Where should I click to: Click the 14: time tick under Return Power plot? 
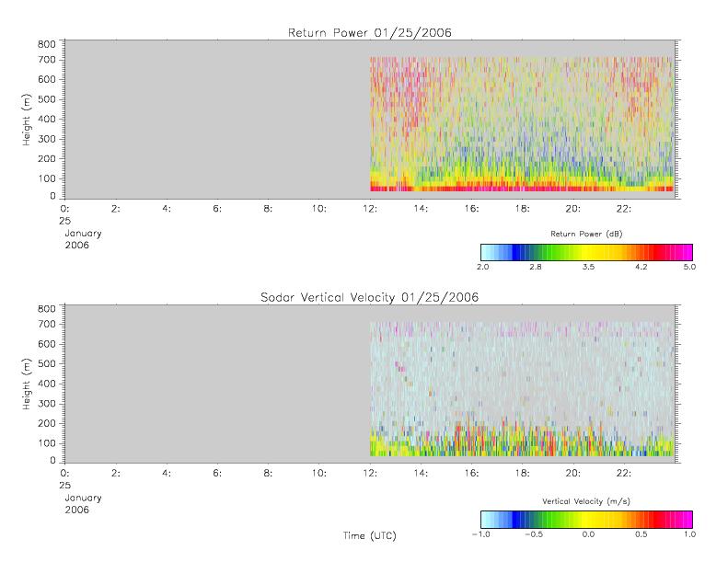[421, 209]
